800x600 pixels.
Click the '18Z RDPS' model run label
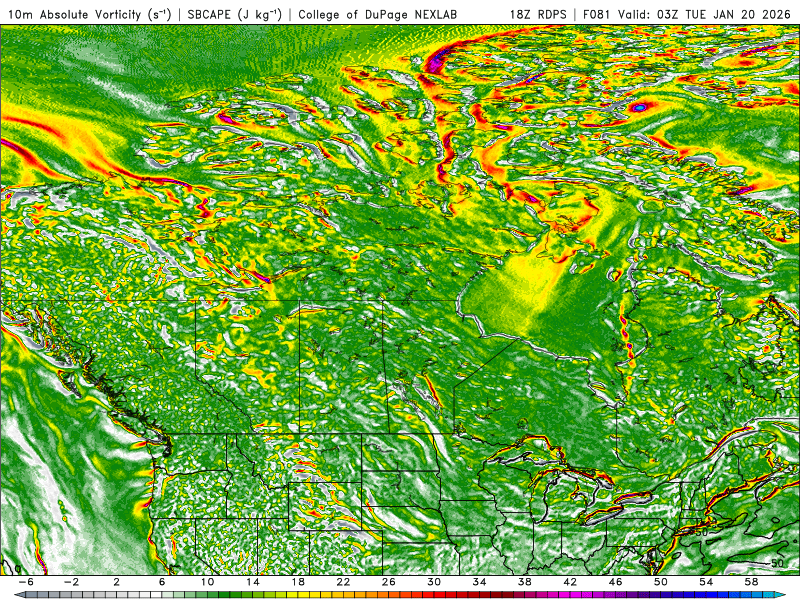coord(538,15)
